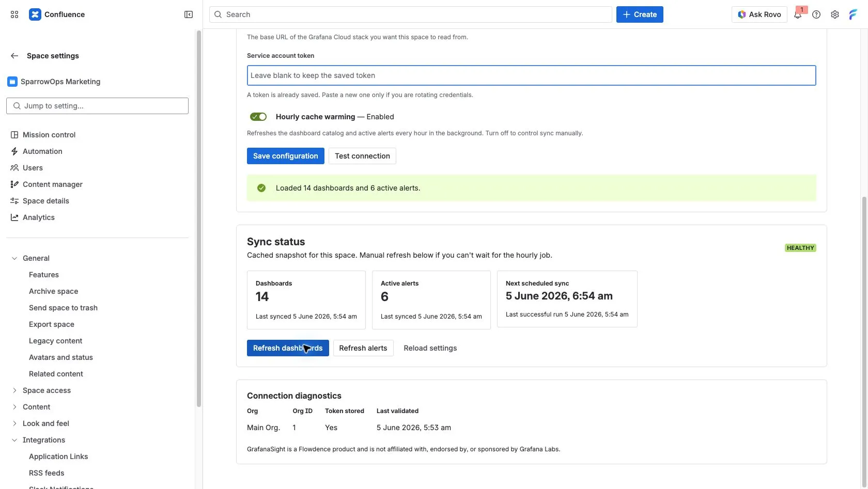
Task: Open Content manager page
Action: click(x=53, y=184)
